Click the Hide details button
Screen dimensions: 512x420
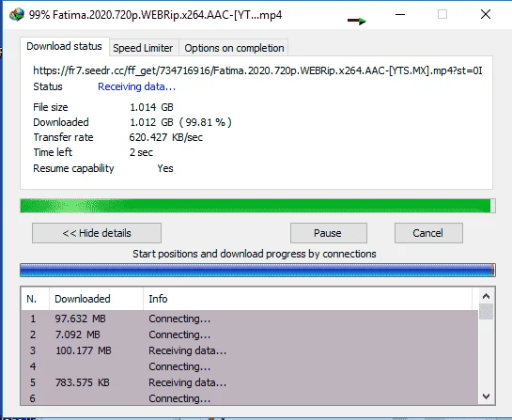coord(97,233)
